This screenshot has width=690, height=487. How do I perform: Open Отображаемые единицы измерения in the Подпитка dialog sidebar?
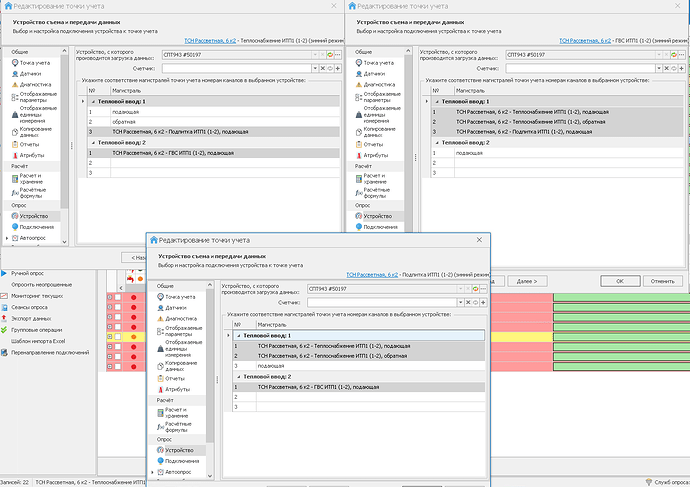click(178, 348)
